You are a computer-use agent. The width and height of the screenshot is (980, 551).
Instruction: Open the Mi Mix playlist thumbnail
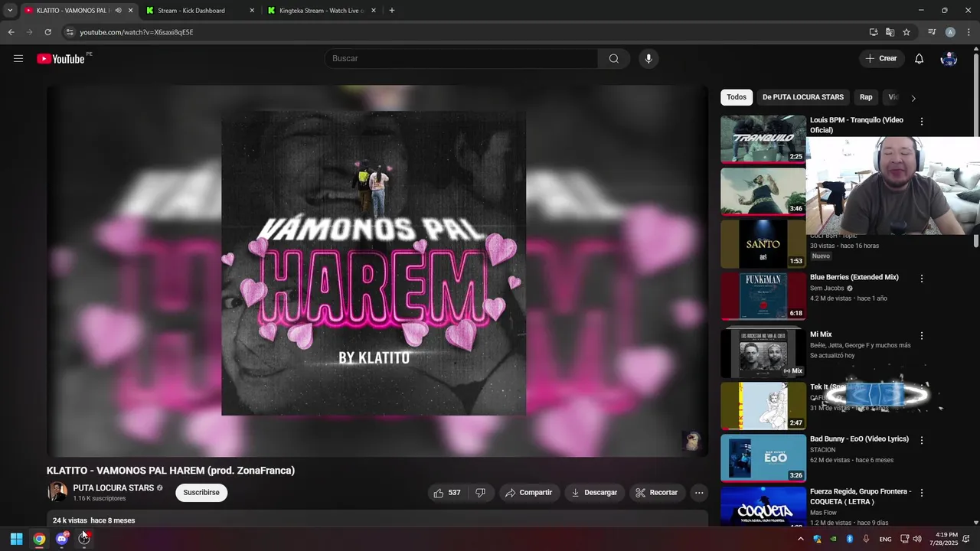tap(763, 353)
